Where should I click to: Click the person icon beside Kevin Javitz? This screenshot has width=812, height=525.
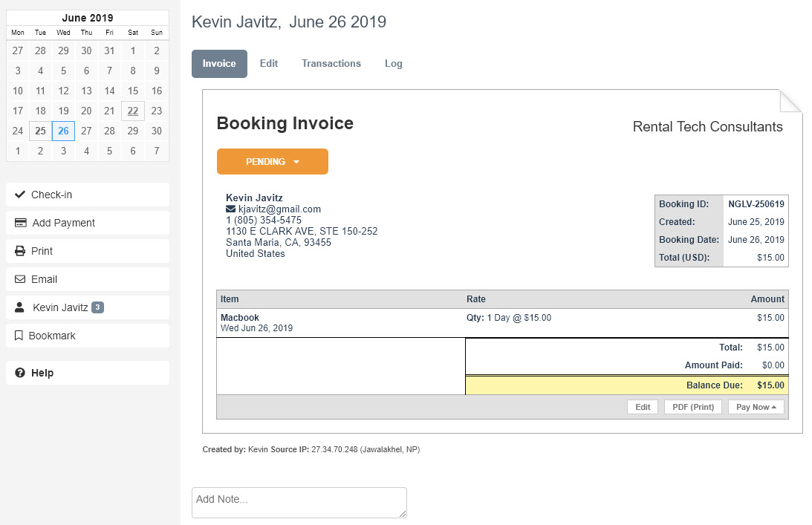click(x=19, y=307)
